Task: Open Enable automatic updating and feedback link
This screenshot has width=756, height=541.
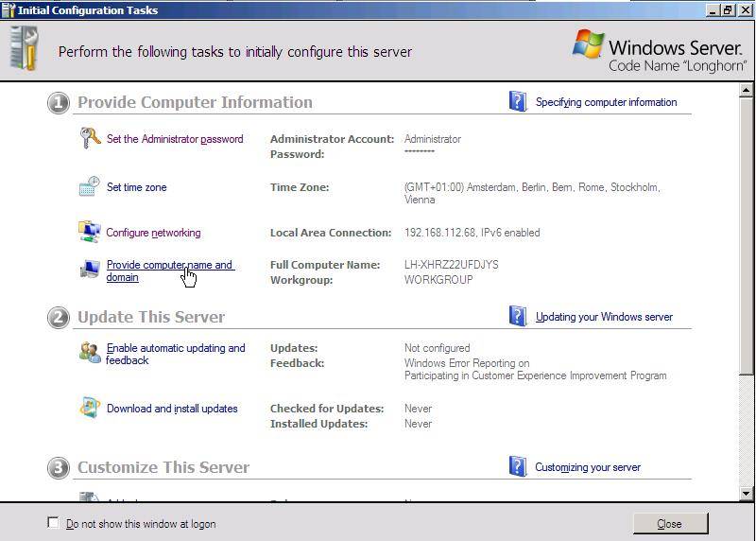Action: [x=175, y=354]
